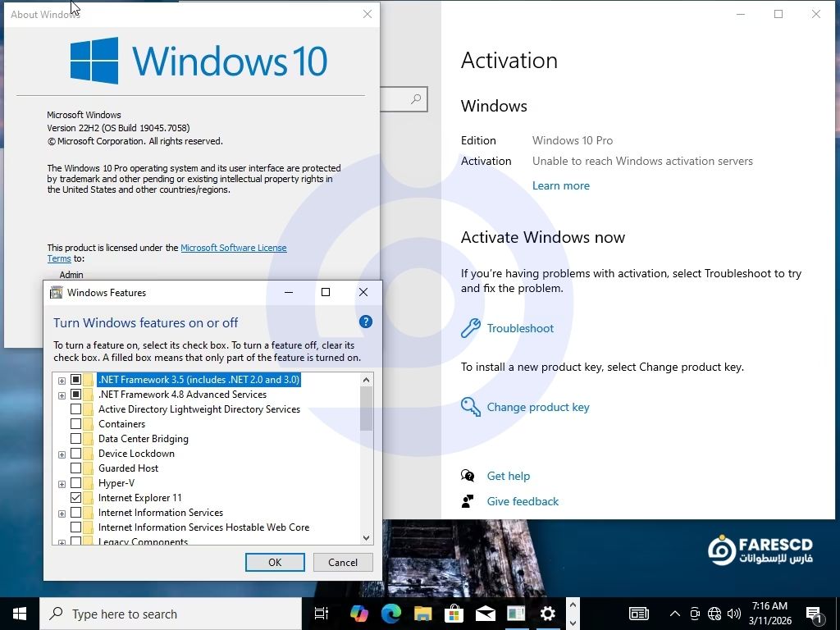This screenshot has height=630, width=840.
Task: Open the Mail app from the taskbar
Action: point(485,614)
